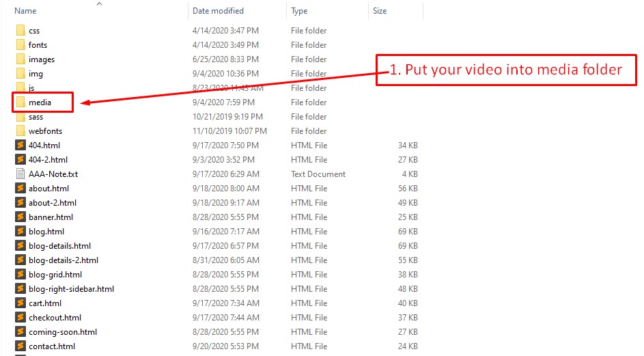Sort files by Name column header
This screenshot has width=644, height=356.
[x=25, y=11]
